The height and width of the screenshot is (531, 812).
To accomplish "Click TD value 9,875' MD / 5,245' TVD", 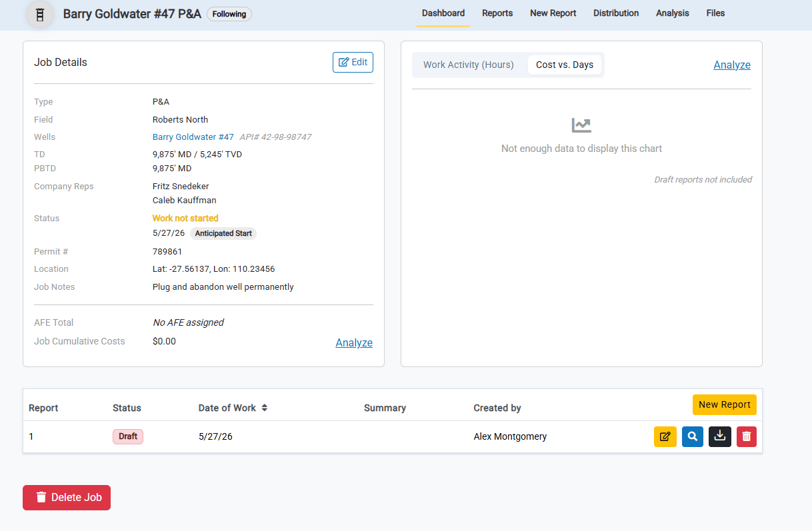I will pos(197,155).
